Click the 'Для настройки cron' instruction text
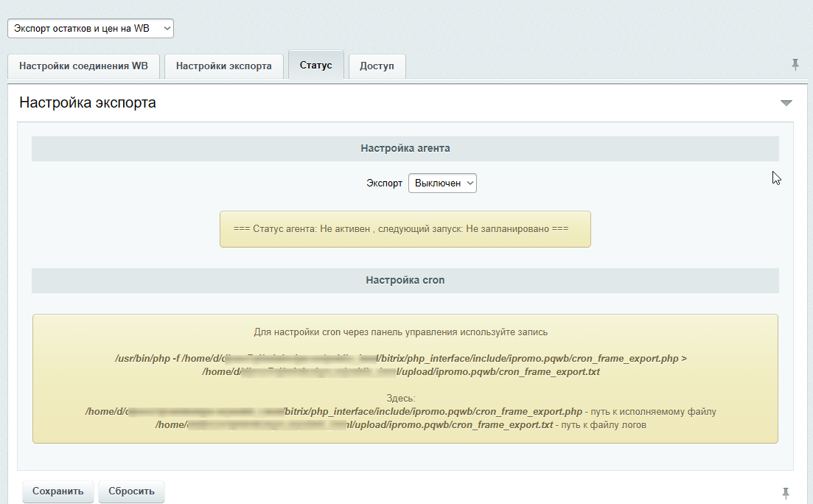 click(x=401, y=332)
